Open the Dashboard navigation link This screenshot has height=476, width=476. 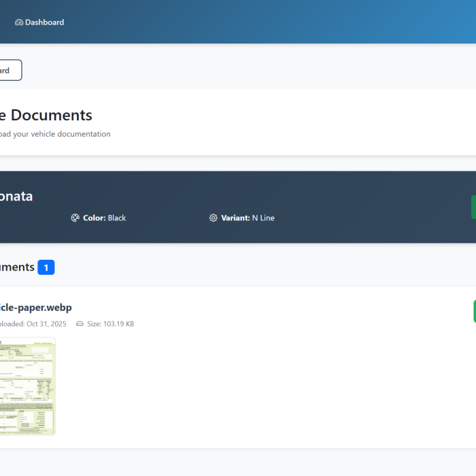click(x=39, y=22)
